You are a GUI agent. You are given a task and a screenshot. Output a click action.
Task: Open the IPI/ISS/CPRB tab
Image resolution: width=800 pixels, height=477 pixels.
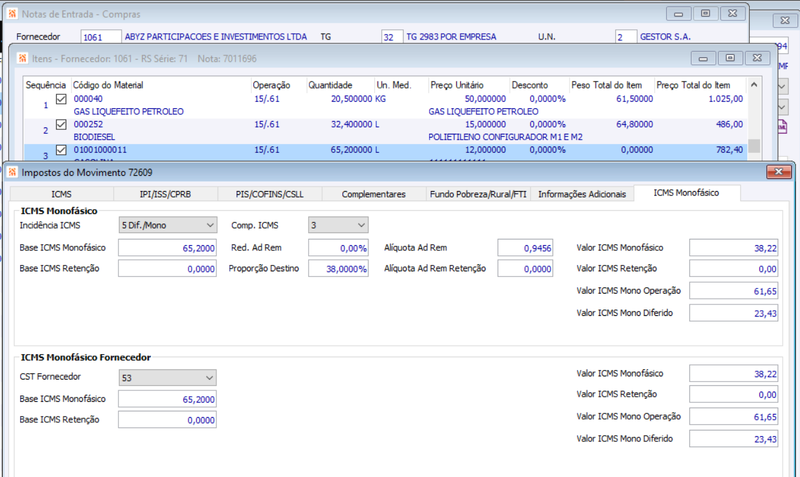(x=165, y=194)
